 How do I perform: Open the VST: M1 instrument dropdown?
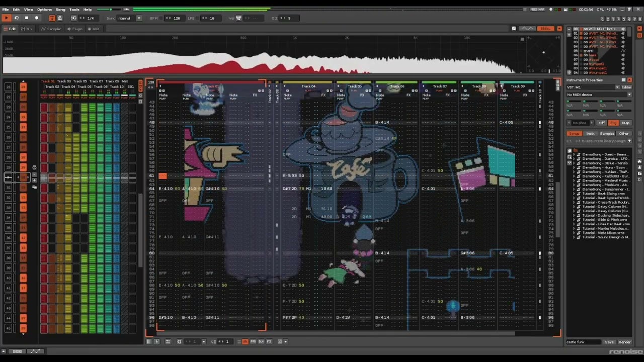point(593,87)
